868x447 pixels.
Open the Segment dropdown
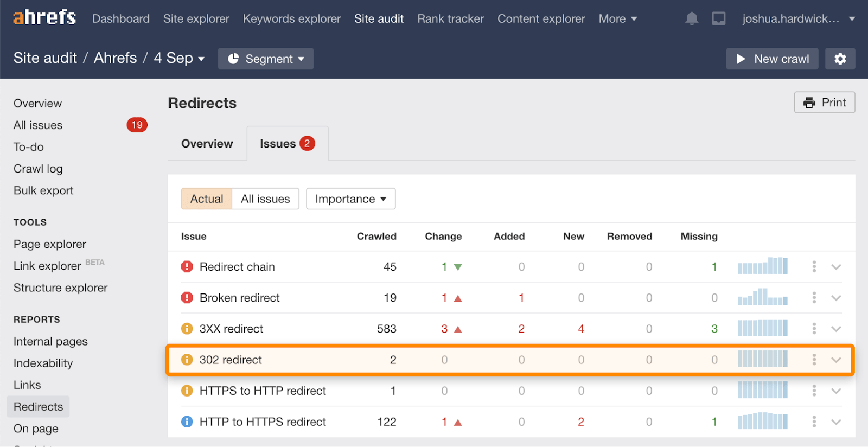click(x=266, y=59)
